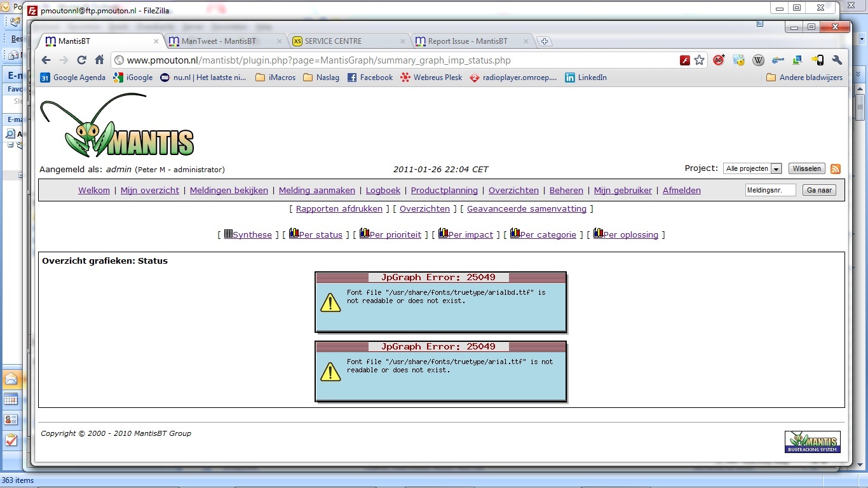Viewport: 868px width, 488px height.
Task: Click the RSS feed icon
Action: [836, 169]
